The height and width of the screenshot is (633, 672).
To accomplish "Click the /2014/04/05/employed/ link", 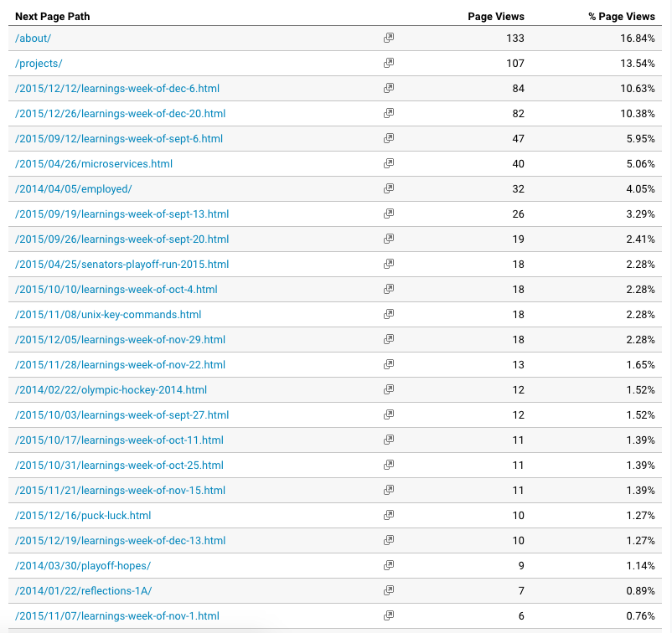I will pos(73,188).
